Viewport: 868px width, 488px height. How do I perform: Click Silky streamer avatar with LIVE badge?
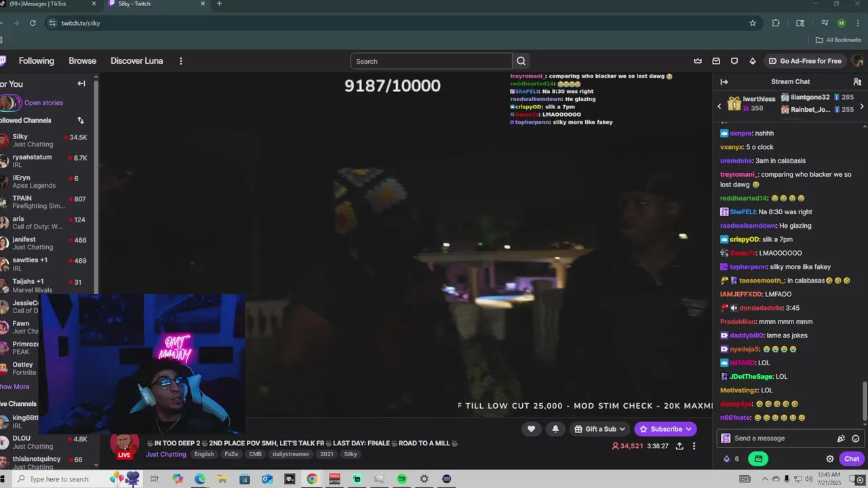[x=124, y=446]
